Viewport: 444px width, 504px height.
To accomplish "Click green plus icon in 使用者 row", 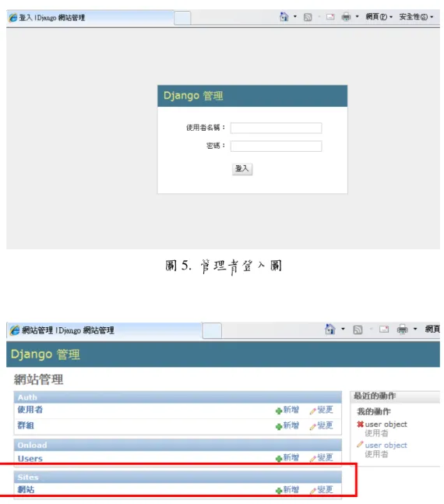I will point(279,411).
